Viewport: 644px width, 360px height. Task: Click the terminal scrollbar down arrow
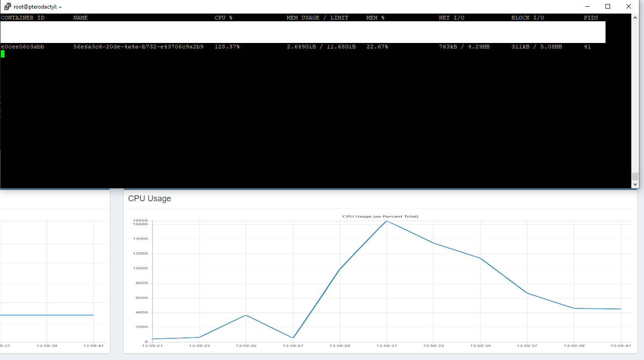635,185
